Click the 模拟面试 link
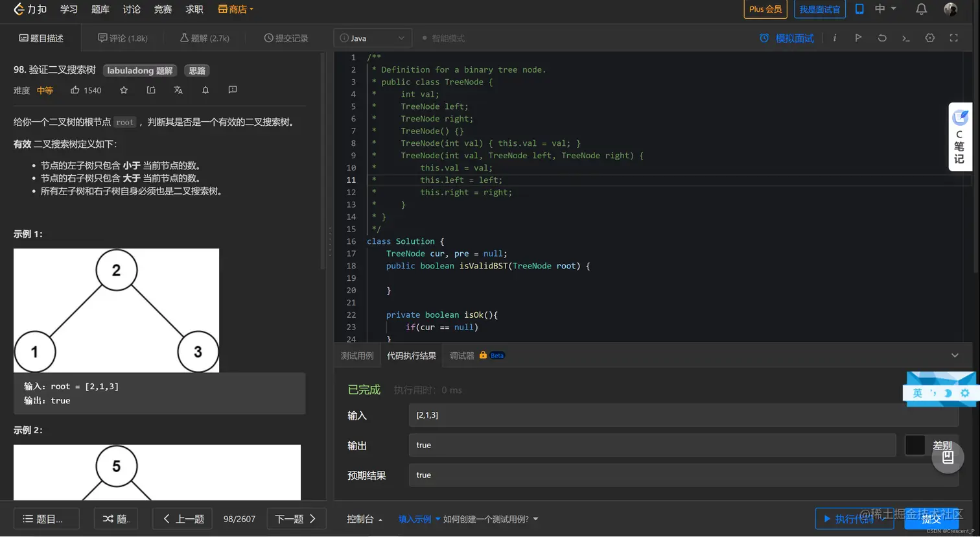The width and height of the screenshot is (980, 537). pos(794,38)
